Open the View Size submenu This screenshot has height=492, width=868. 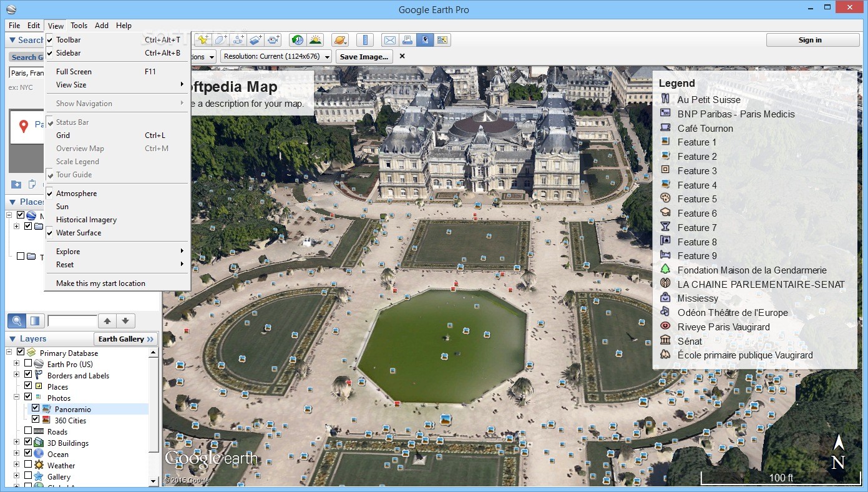pyautogui.click(x=118, y=85)
